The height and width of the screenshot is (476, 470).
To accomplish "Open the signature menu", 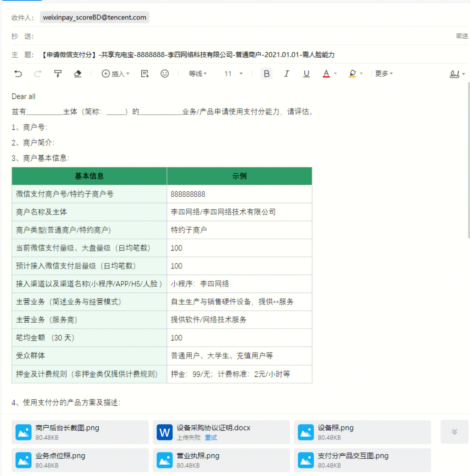I will click(x=457, y=74).
